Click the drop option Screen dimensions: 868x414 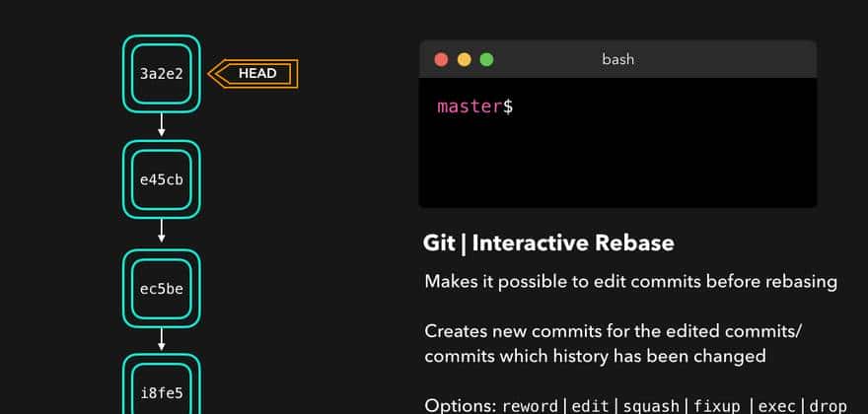click(829, 405)
